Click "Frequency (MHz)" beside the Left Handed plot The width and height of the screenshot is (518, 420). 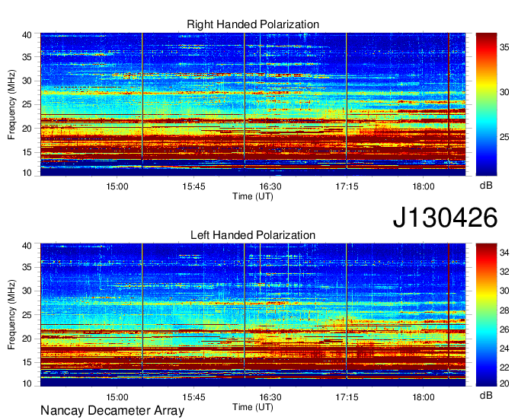11,315
